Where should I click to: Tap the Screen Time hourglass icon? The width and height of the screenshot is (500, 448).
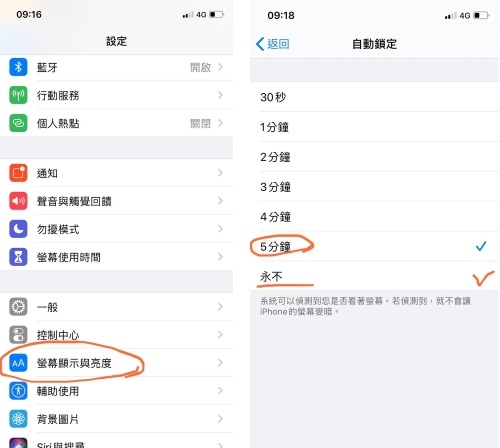pyautogui.click(x=18, y=257)
